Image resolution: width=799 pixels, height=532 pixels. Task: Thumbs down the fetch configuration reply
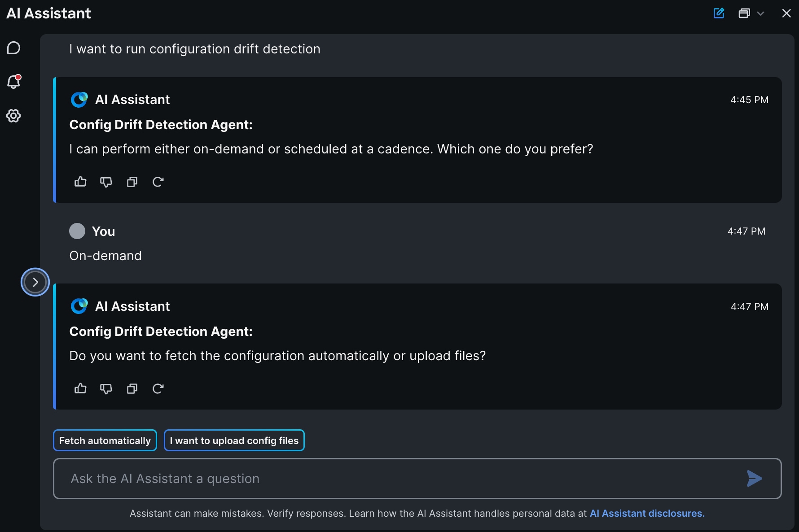106,388
